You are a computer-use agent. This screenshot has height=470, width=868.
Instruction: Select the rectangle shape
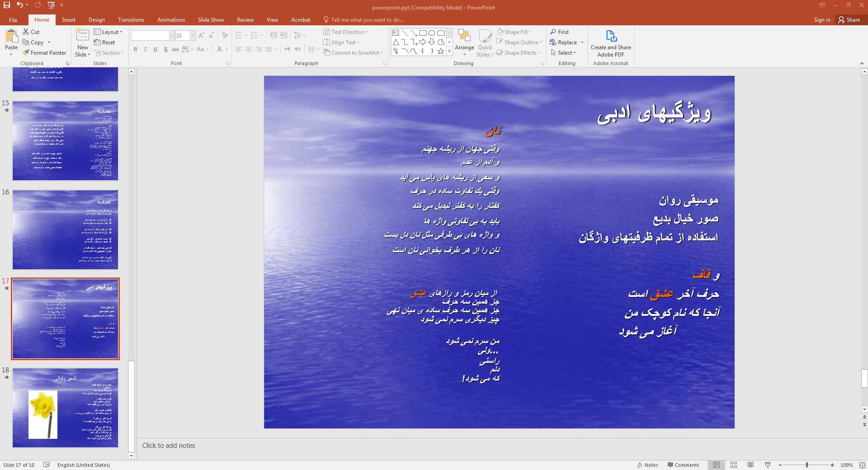coord(422,33)
